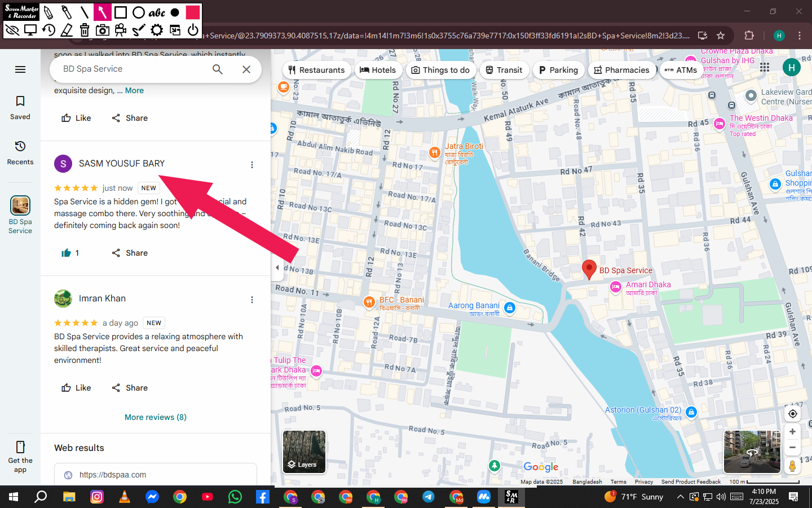Image resolution: width=812 pixels, height=508 pixels.
Task: Like Imran Khan's review
Action: point(76,388)
